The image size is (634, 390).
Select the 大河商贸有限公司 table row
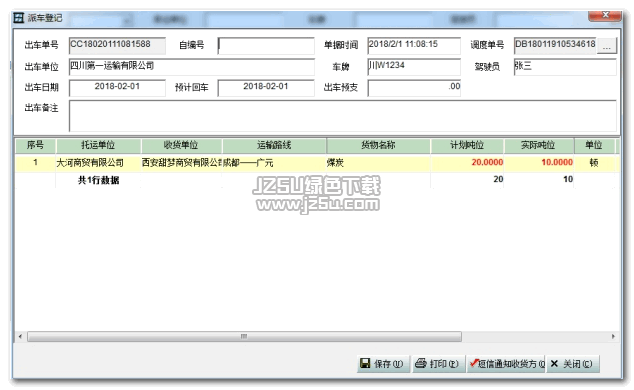click(317, 163)
